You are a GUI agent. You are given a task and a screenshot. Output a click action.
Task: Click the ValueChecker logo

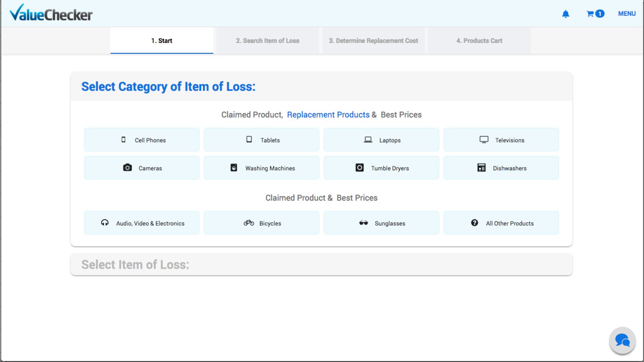point(51,13)
